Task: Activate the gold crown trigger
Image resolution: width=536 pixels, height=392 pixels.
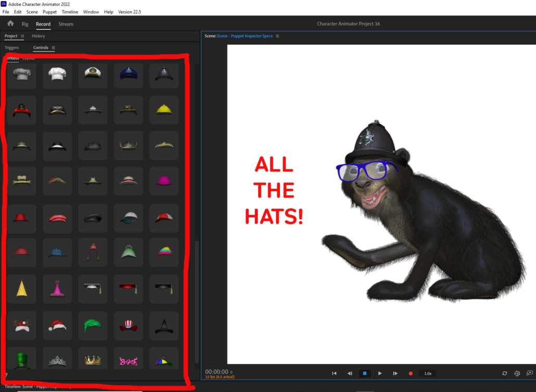Action: coord(93,359)
